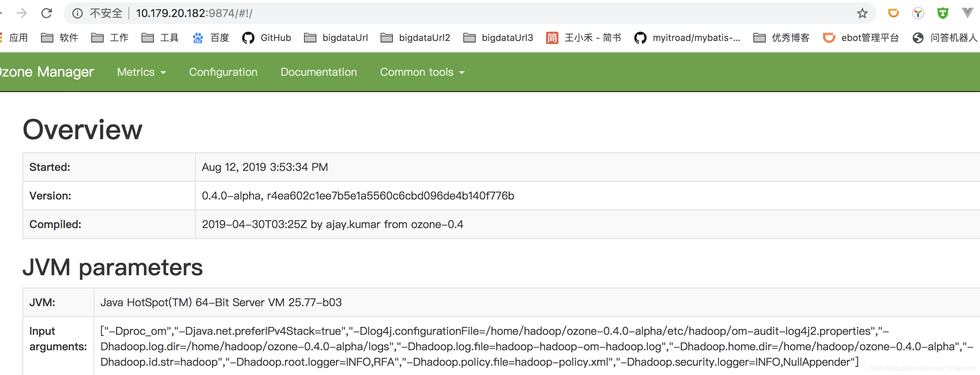This screenshot has width=980, height=375.
Task: Open the GitHub bookmark
Action: coord(266,37)
